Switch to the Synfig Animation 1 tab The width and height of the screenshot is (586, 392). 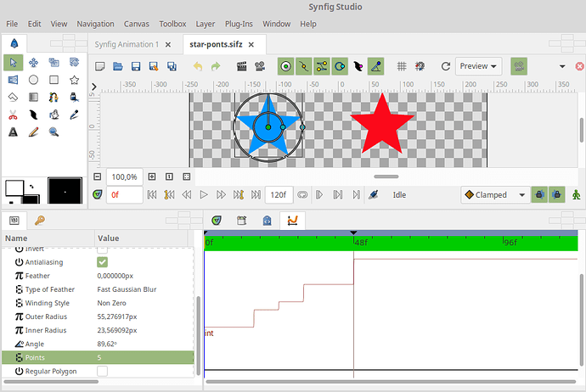click(126, 44)
